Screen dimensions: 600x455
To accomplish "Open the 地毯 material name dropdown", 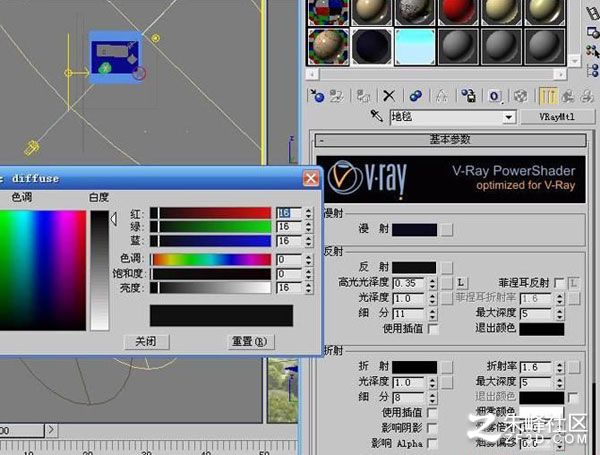I will point(509,117).
